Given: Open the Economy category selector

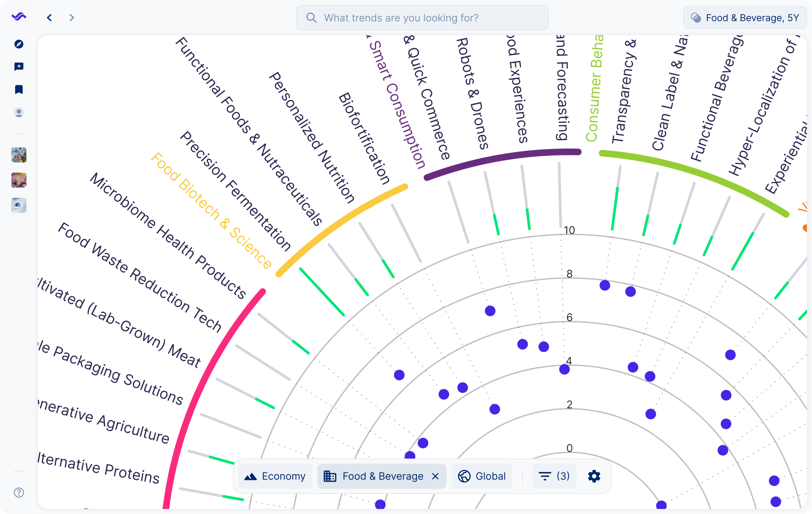Looking at the screenshot, I should coord(275,476).
